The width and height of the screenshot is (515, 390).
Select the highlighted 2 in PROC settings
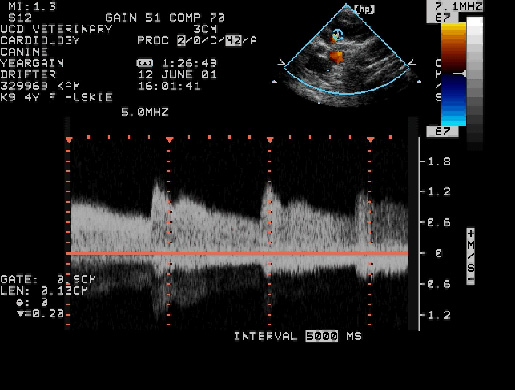tap(181, 40)
